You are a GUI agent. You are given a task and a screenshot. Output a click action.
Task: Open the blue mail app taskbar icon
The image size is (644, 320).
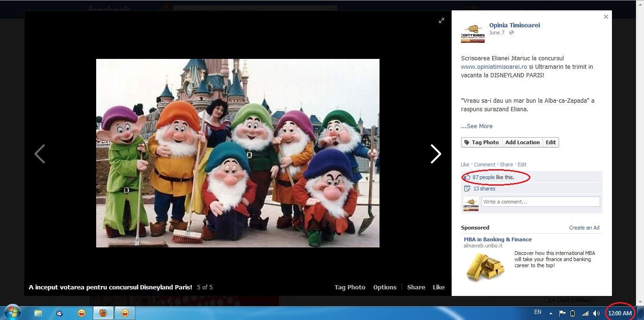[x=60, y=313]
